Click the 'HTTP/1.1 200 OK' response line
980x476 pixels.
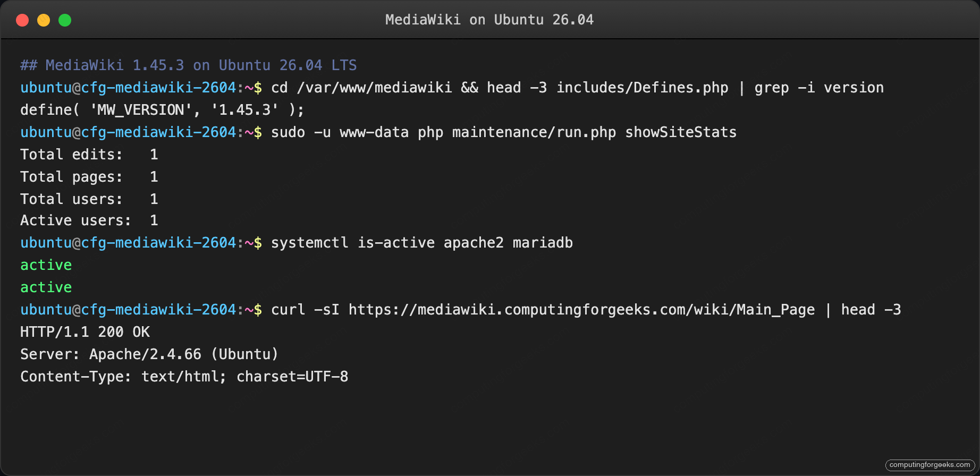pos(85,332)
